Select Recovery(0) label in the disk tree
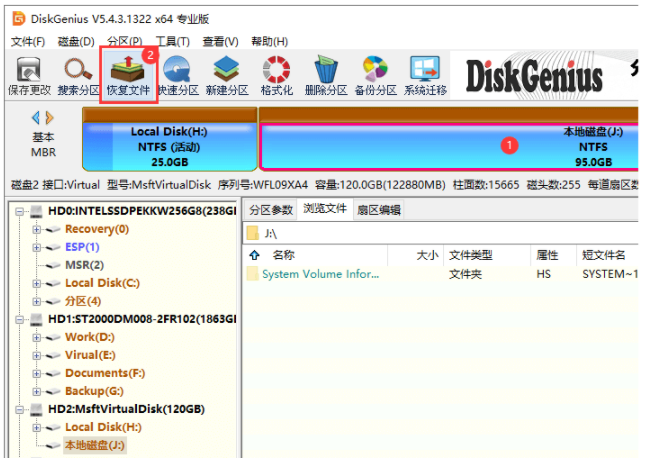This screenshot has width=652, height=462. [x=97, y=230]
